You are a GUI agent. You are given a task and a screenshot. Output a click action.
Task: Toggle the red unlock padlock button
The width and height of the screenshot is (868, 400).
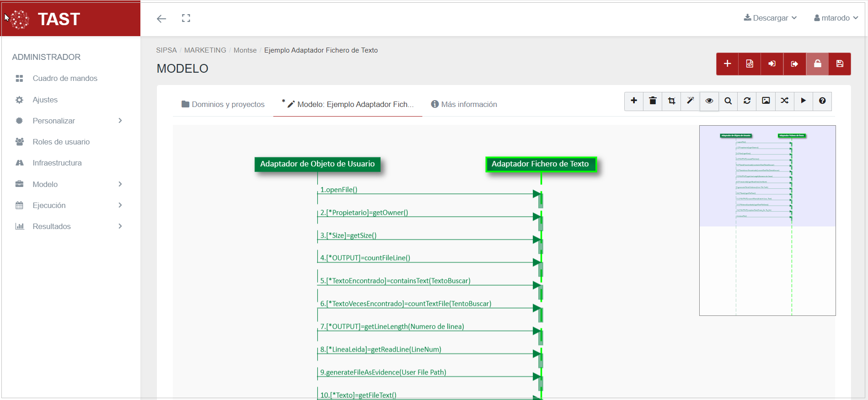coord(817,64)
